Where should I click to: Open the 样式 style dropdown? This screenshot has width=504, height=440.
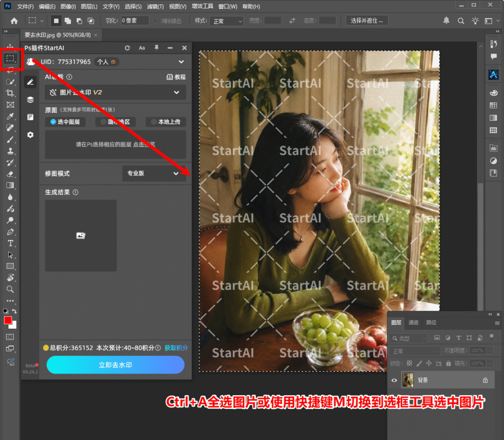(226, 21)
